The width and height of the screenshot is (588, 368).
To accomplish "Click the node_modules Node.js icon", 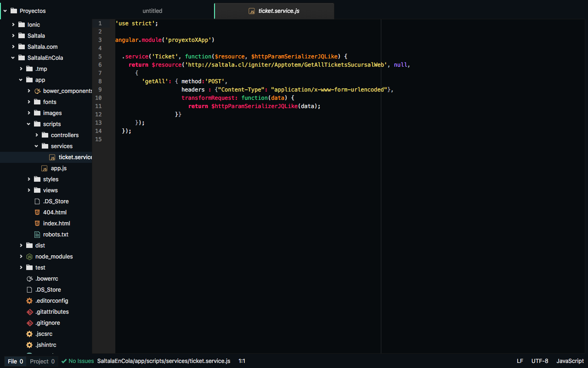I will click(x=29, y=256).
